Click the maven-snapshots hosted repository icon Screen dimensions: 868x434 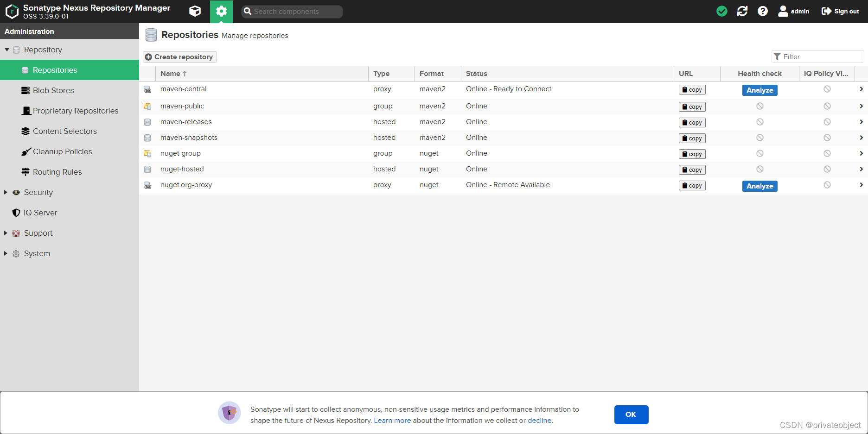(x=147, y=138)
